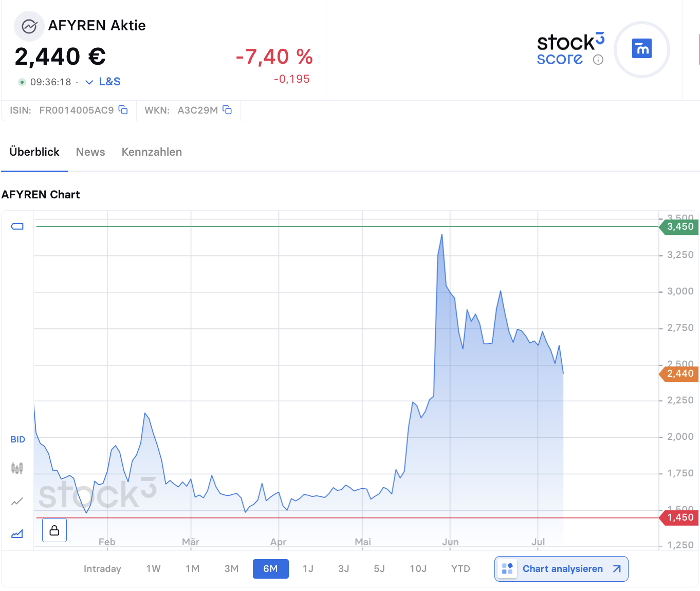The width and height of the screenshot is (700, 591).
Task: Select the YTD time range
Action: 460,569
